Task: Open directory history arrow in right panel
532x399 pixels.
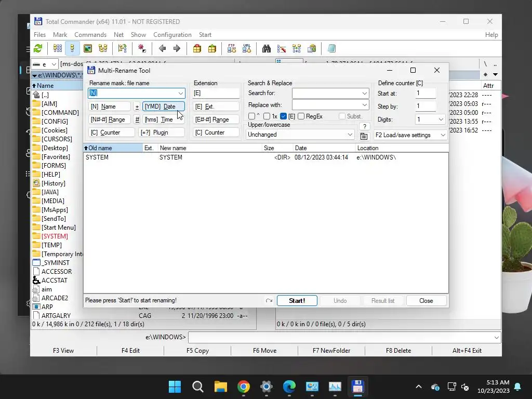Action: pyautogui.click(x=495, y=75)
